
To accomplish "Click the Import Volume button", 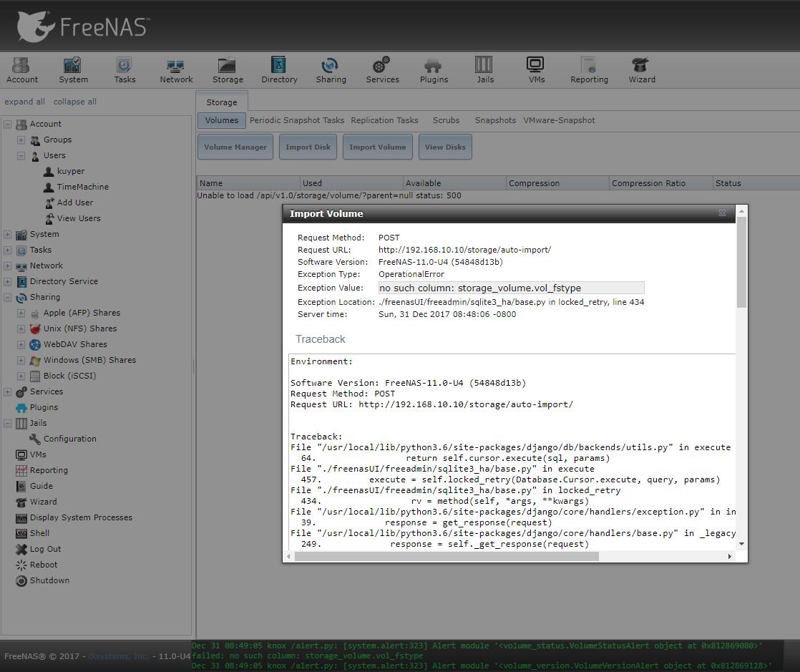I will [x=378, y=147].
